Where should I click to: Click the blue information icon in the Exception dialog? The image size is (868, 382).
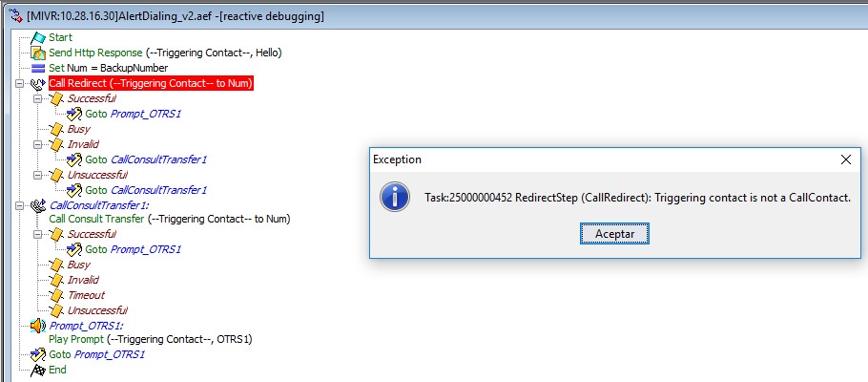point(395,197)
